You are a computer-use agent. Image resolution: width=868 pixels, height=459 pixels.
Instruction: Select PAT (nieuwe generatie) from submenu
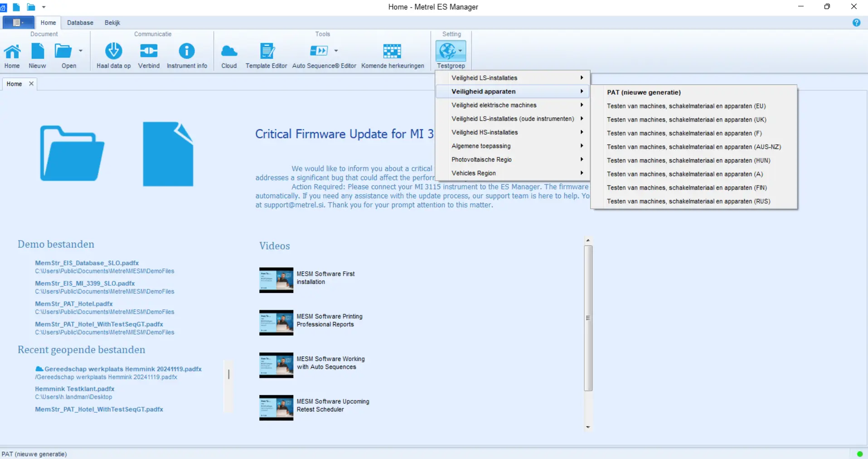pyautogui.click(x=644, y=93)
